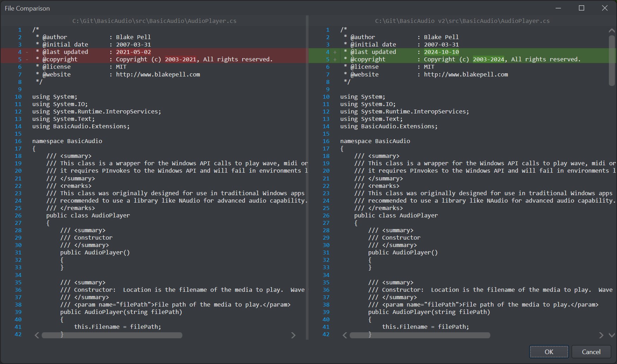Click right pane scroll-left arrow
The image size is (617, 364).
click(345, 335)
